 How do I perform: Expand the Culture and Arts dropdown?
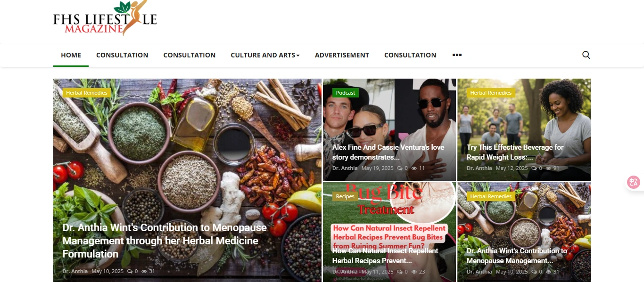click(265, 55)
